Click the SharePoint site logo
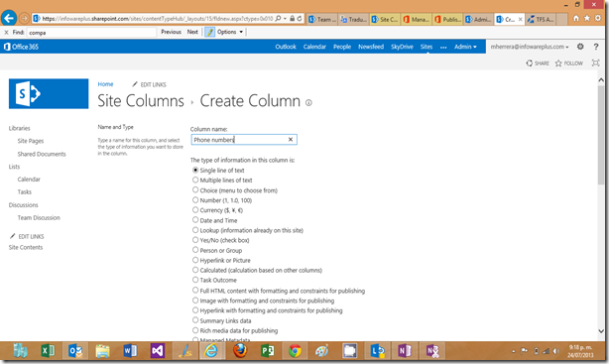 tap(49, 93)
